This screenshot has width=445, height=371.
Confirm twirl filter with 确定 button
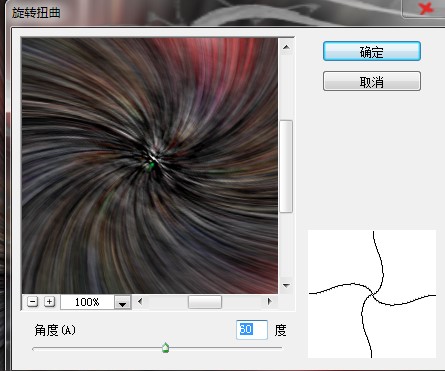tap(372, 51)
